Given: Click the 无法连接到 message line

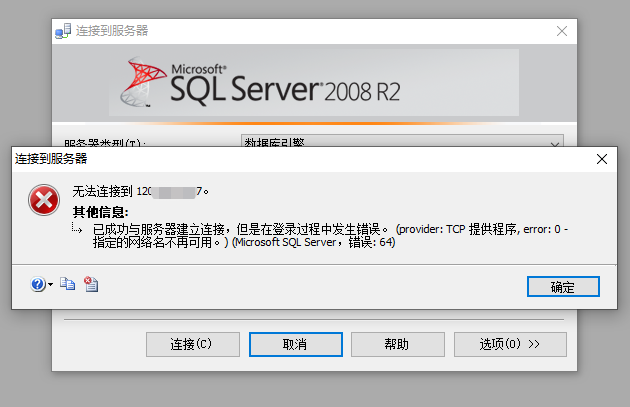Looking at the screenshot, I should pyautogui.click(x=140, y=192).
